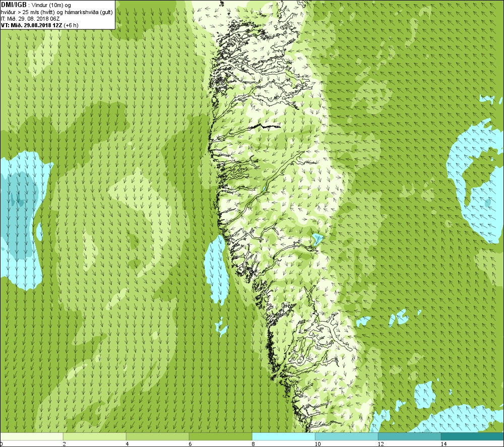The width and height of the screenshot is (504, 447).
Task: Select the 10–12 teal legend segment
Action: [x=347, y=436]
